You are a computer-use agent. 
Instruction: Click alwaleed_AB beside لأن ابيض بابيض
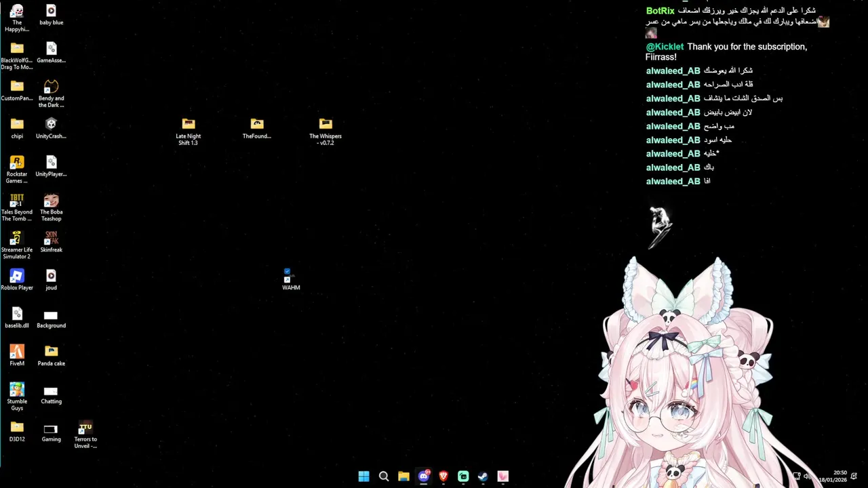point(673,113)
